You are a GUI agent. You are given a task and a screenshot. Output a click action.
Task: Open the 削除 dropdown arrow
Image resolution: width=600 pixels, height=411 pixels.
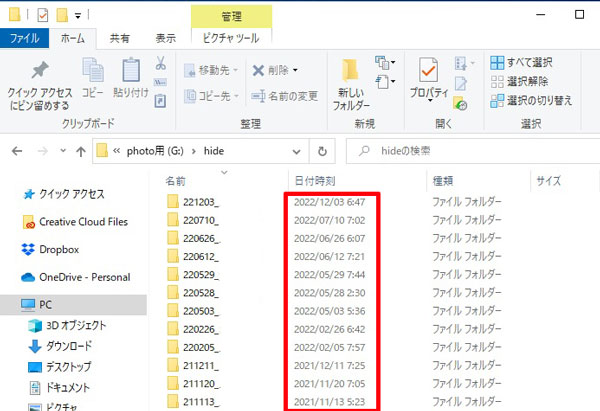(295, 70)
